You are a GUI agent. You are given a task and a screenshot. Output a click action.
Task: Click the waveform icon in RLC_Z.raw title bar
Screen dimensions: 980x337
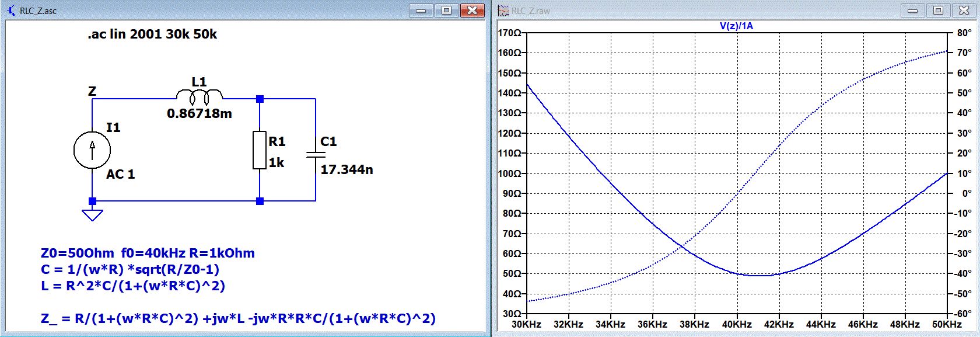(503, 11)
